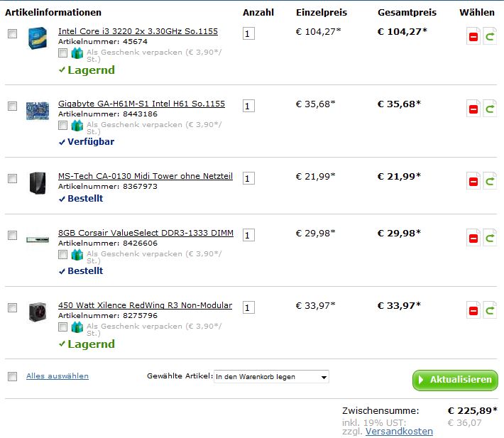Select the Intel Core i3 3220 row checkbox
Screen dimensions: 504x438
(x=12, y=33)
